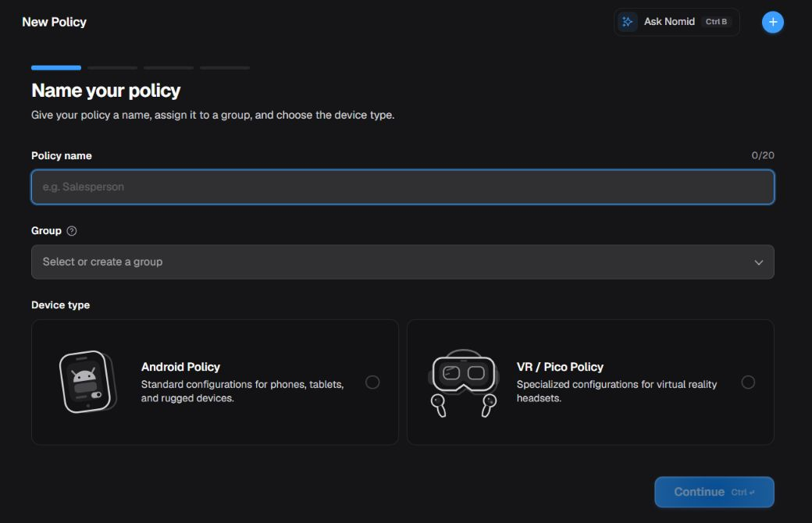812x523 pixels.
Task: Click the second progress step bar
Action: click(x=112, y=68)
